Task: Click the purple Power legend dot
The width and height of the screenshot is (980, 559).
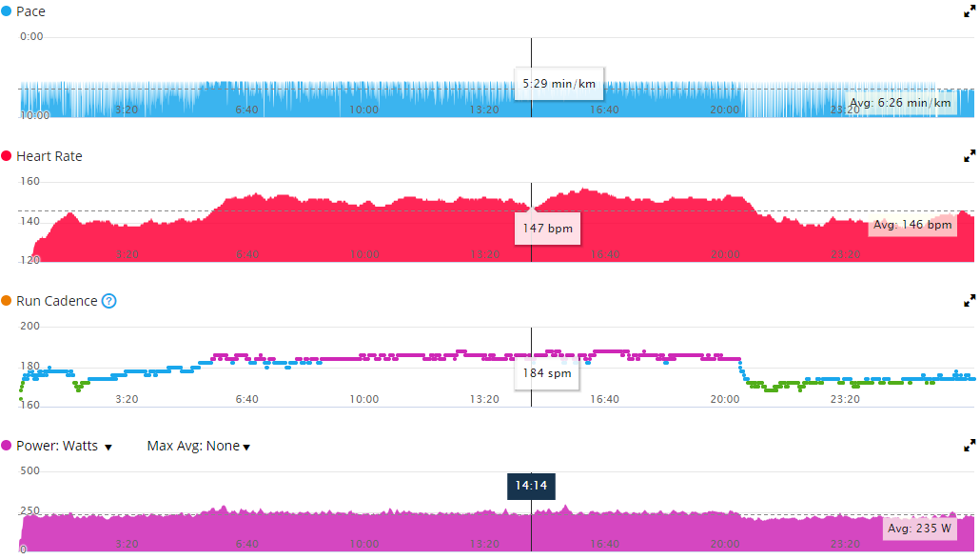Action: [x=7, y=446]
